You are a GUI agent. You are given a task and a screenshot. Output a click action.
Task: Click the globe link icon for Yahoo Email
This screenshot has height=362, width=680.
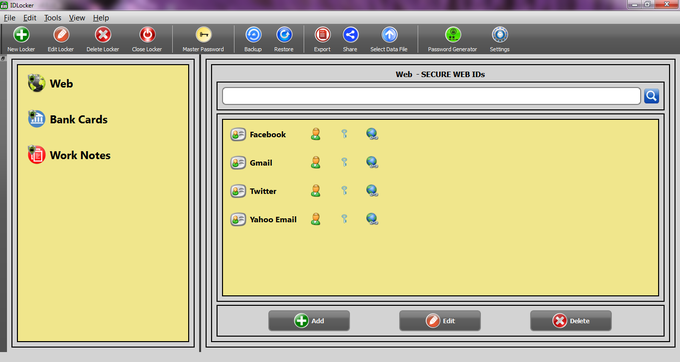(x=372, y=219)
